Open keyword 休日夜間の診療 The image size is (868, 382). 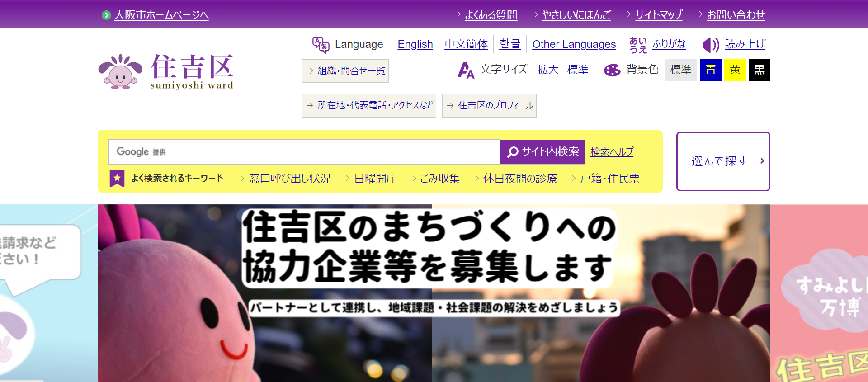pyautogui.click(x=520, y=179)
